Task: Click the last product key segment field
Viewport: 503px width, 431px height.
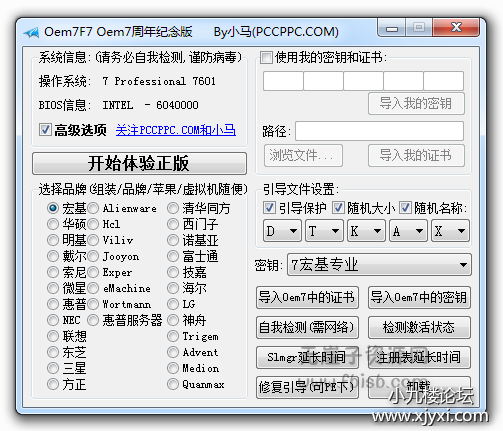Action: (444, 81)
